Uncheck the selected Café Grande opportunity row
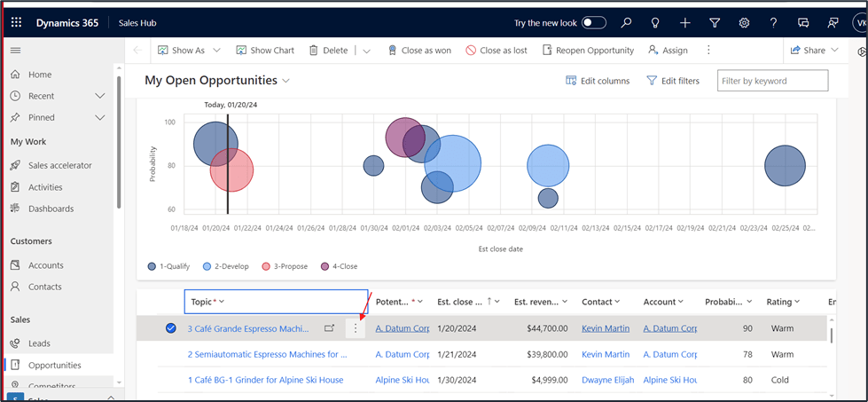The width and height of the screenshot is (868, 402). (x=170, y=328)
